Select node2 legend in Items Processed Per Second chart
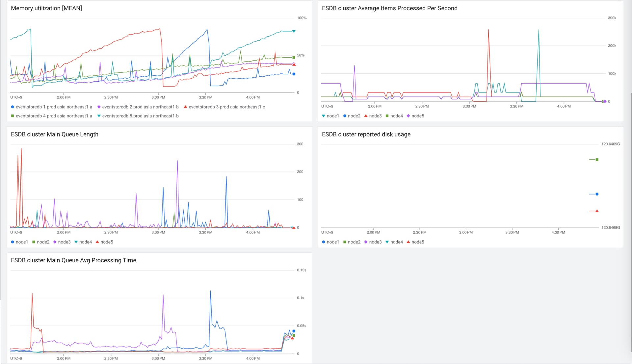Screen dimensions: 632x364 pos(352,116)
